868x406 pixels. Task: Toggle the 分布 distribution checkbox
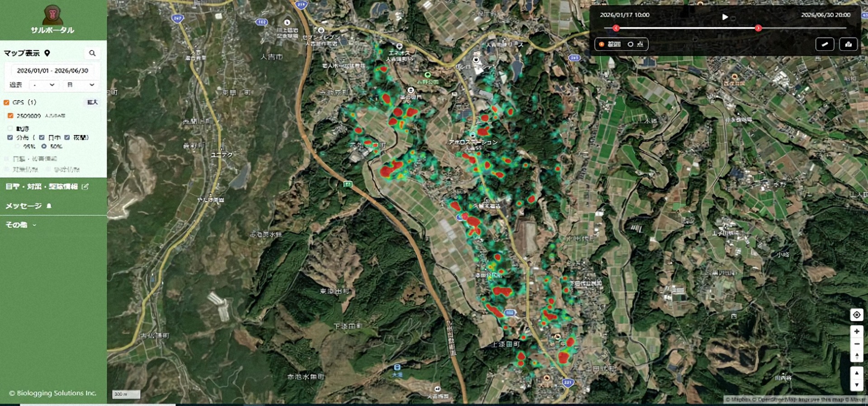coord(10,137)
